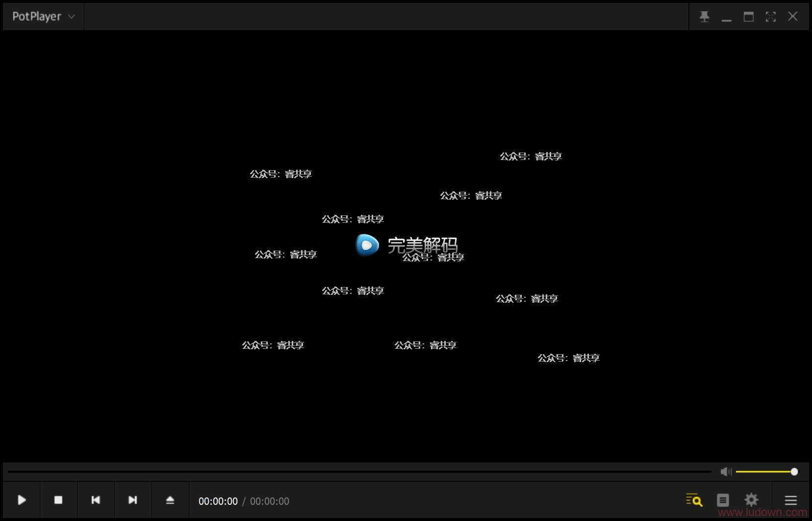
Task: Skip to the next track
Action: 132,500
